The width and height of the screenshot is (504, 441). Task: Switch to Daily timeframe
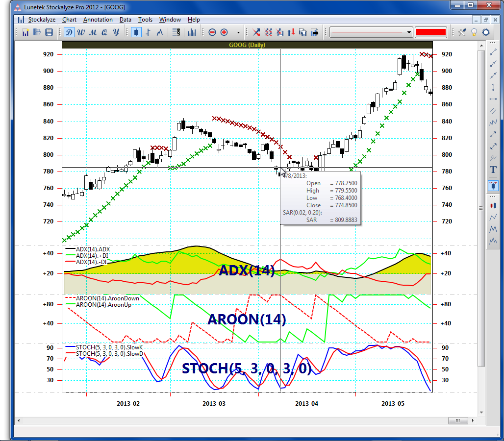tap(69, 32)
